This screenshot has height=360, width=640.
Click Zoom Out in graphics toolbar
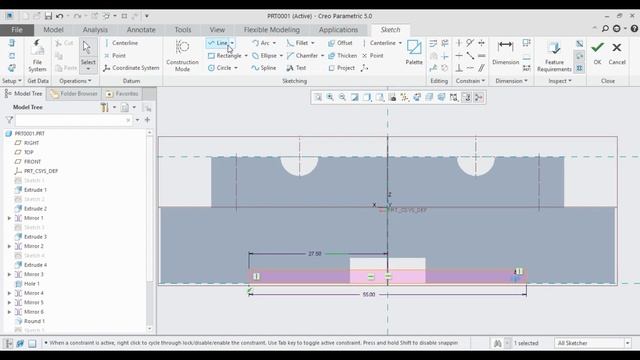click(342, 97)
